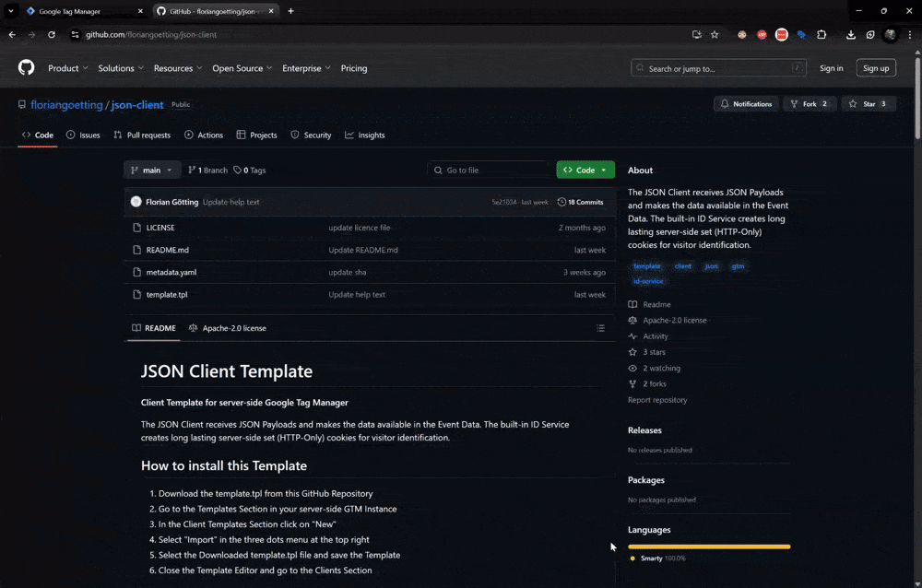Image resolution: width=922 pixels, height=588 pixels.
Task: Open the Pricing page
Action: pos(354,68)
